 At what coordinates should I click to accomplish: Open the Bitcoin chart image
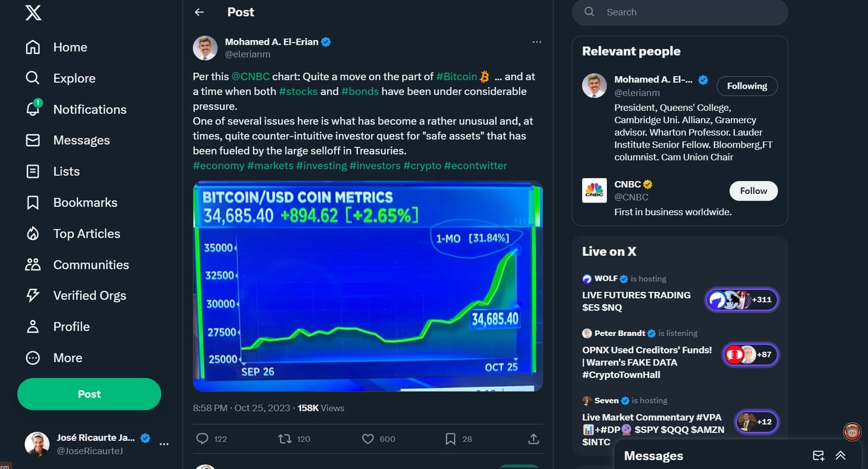[367, 286]
